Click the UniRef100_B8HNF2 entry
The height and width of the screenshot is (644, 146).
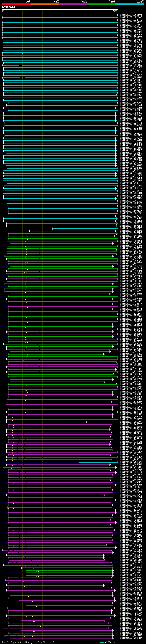click(131, 110)
